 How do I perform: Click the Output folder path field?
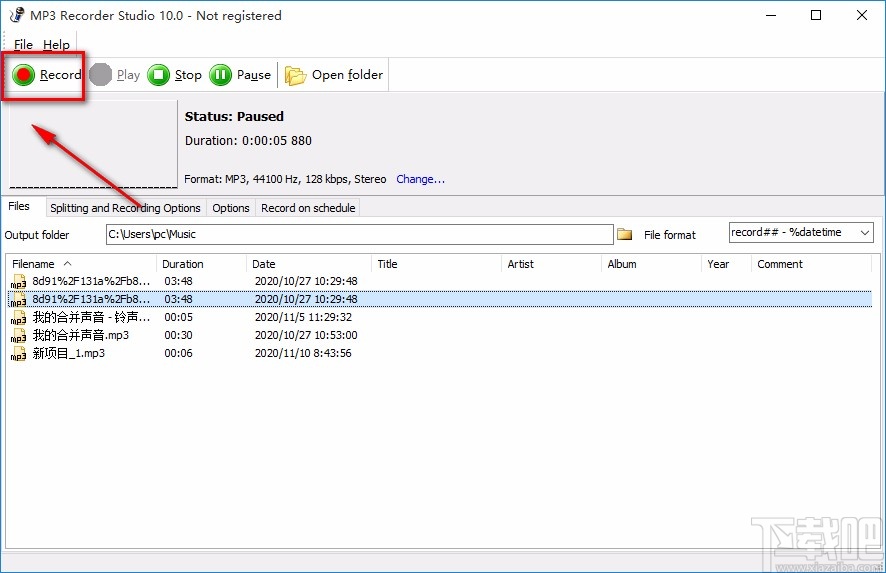pyautogui.click(x=359, y=234)
